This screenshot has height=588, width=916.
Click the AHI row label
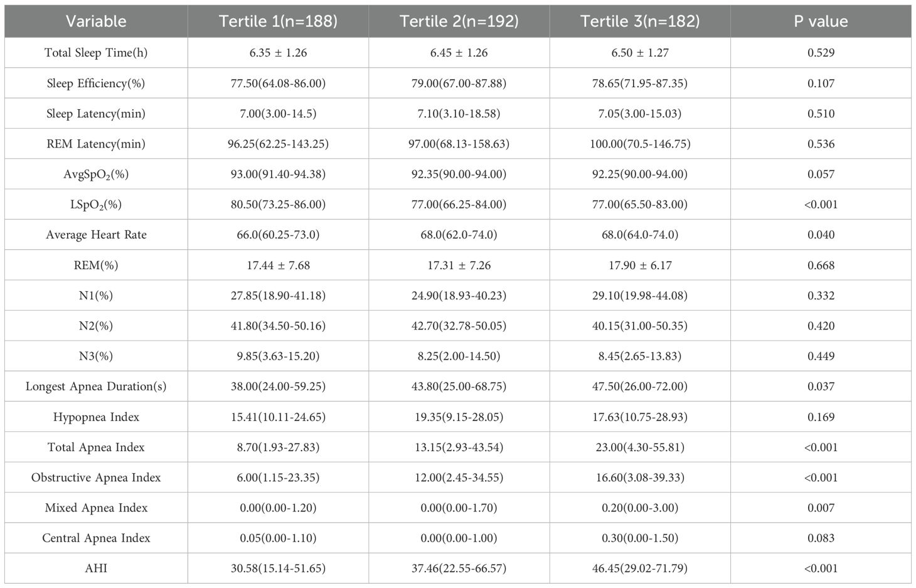coord(96,569)
